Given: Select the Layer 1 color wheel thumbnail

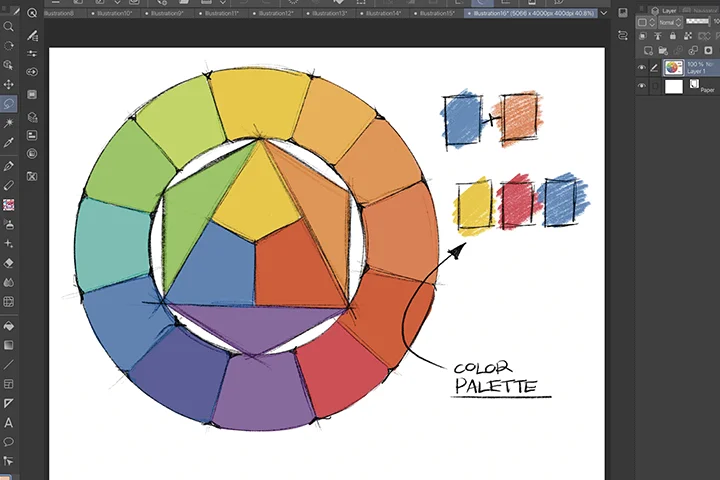Looking at the screenshot, I should [x=673, y=68].
